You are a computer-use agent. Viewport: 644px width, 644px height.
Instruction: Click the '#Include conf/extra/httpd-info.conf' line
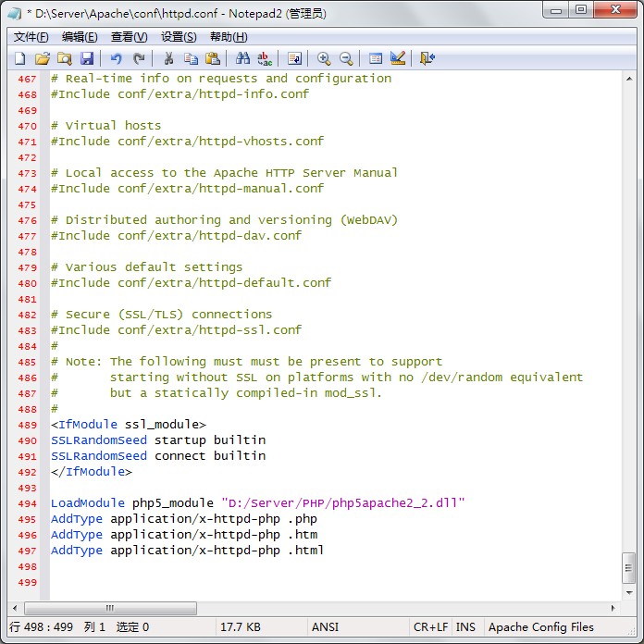(180, 94)
